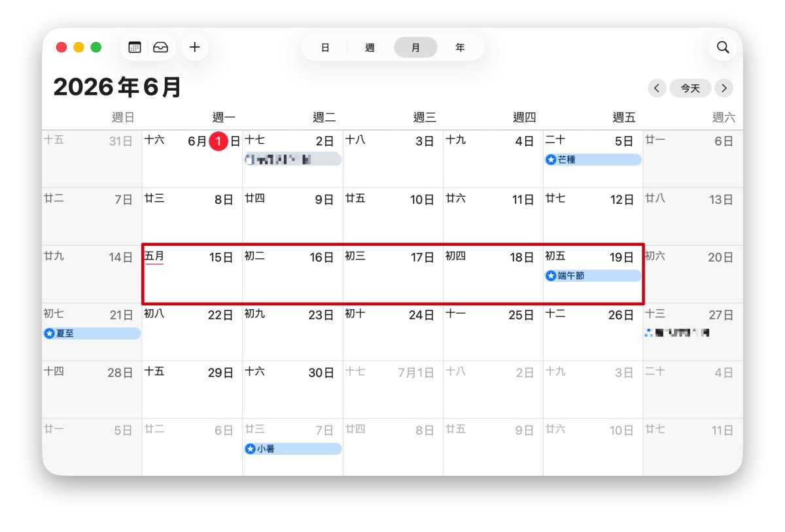The height and width of the screenshot is (532, 785).
Task: Select the 28日 Sunday cell
Action: click(x=92, y=389)
